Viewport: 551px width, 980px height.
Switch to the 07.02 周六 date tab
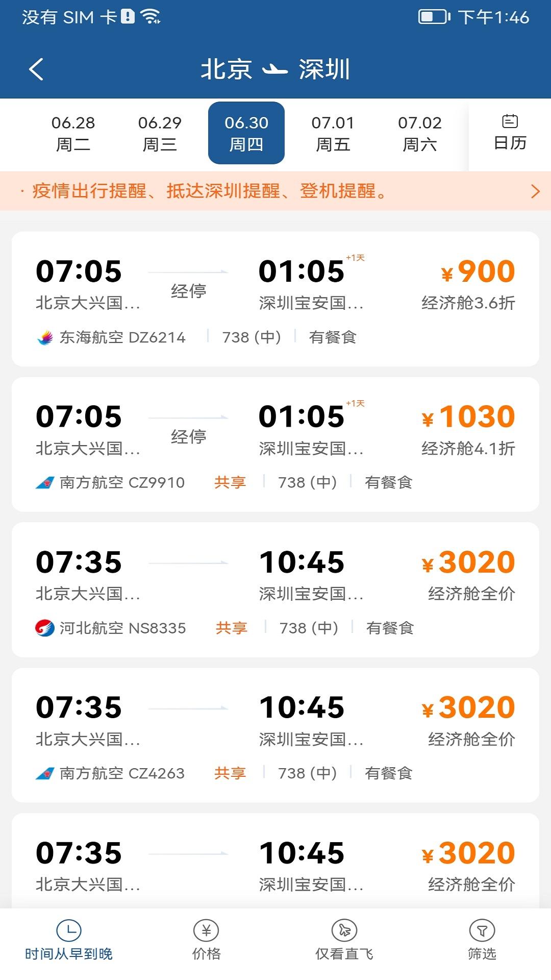[x=419, y=134]
